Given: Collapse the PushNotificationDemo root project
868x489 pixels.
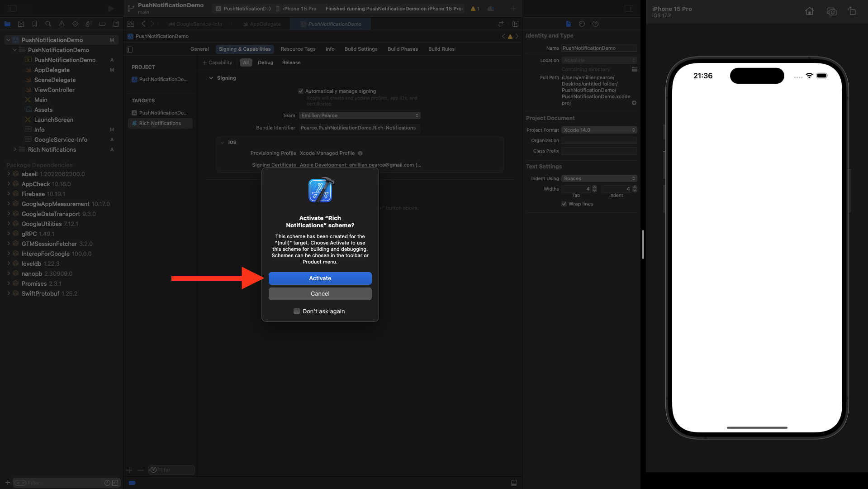Looking at the screenshot, I should [x=8, y=40].
